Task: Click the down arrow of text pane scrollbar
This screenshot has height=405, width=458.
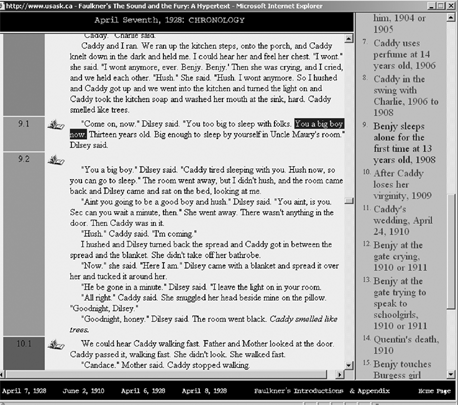Action: pyautogui.click(x=348, y=365)
